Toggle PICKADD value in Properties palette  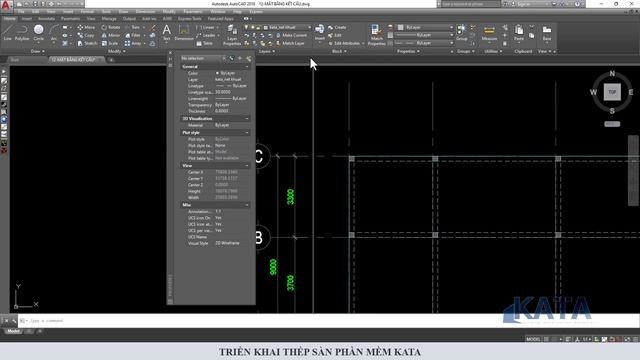point(232,58)
